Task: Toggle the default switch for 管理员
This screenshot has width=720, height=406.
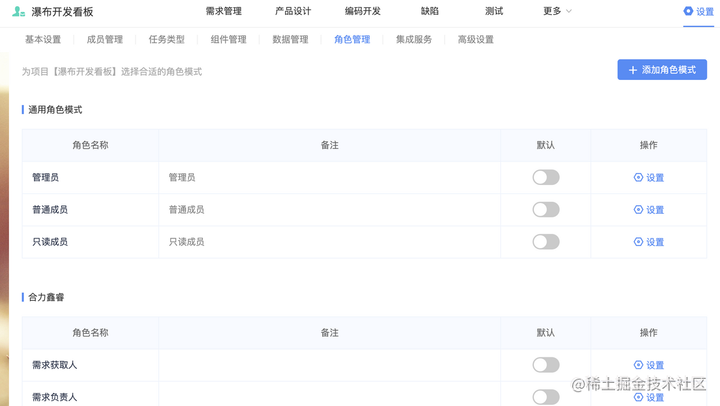Action: (x=546, y=177)
